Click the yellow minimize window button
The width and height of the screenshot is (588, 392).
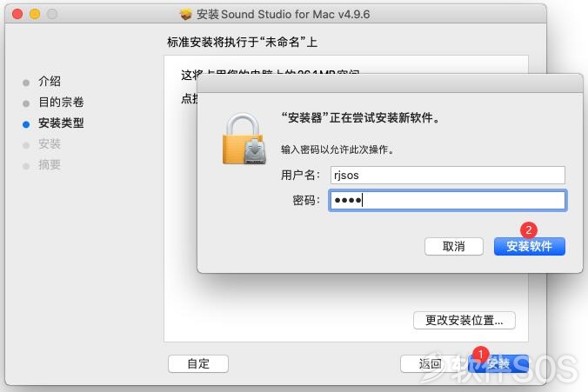(x=35, y=14)
